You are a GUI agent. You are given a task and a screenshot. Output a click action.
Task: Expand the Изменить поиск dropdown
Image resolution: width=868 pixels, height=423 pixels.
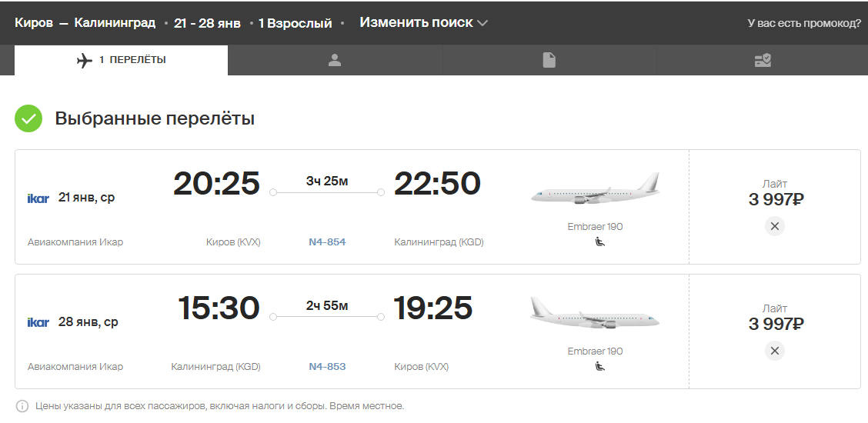point(423,22)
